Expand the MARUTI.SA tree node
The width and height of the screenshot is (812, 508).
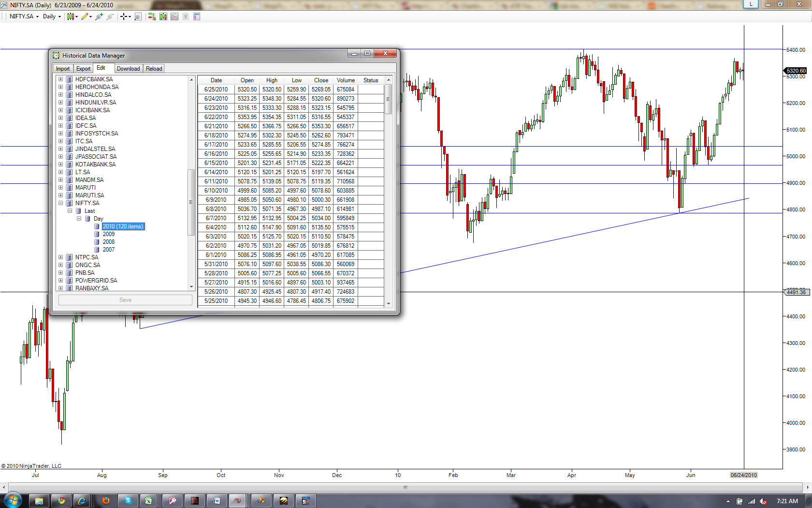60,195
